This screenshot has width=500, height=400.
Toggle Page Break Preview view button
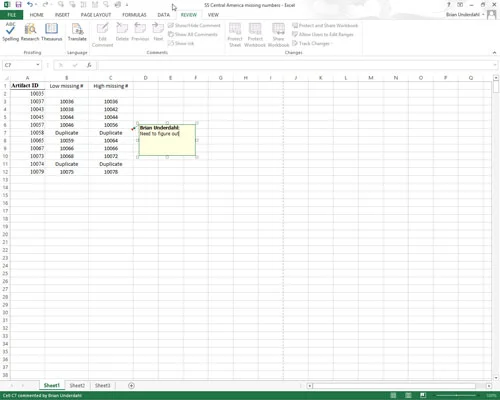[x=423, y=395]
